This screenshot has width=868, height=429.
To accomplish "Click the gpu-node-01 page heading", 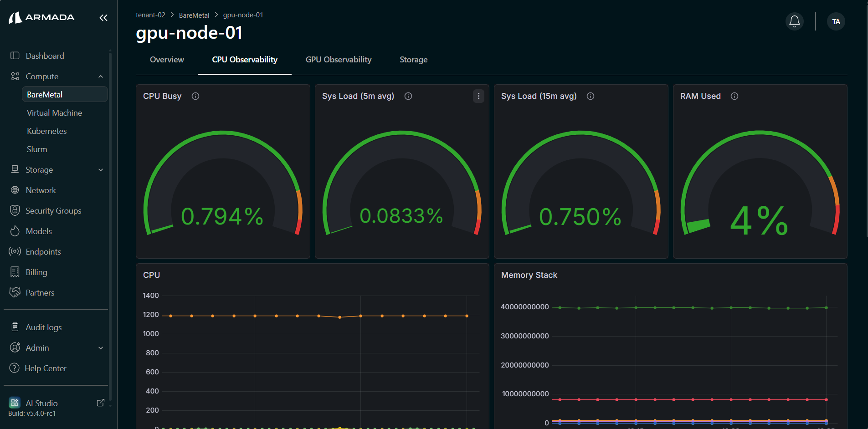I will (189, 33).
